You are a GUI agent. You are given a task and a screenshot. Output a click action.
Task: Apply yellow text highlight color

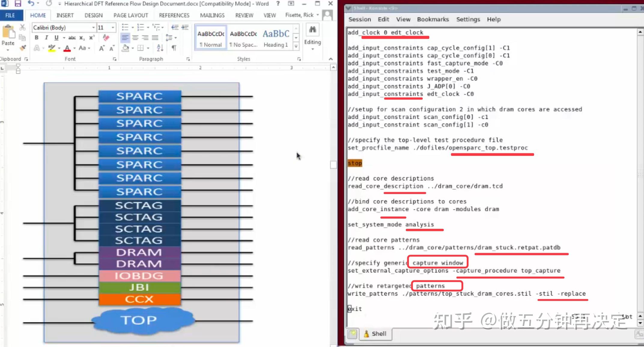tap(52, 48)
